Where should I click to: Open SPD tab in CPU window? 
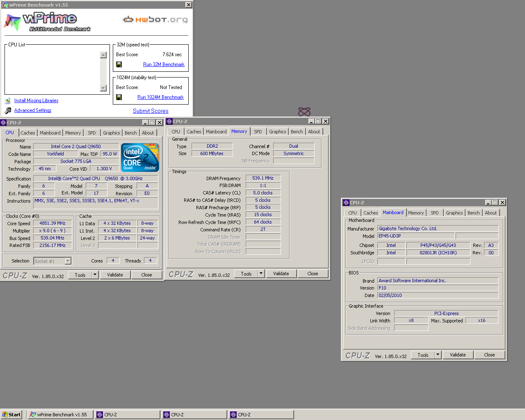[92, 133]
